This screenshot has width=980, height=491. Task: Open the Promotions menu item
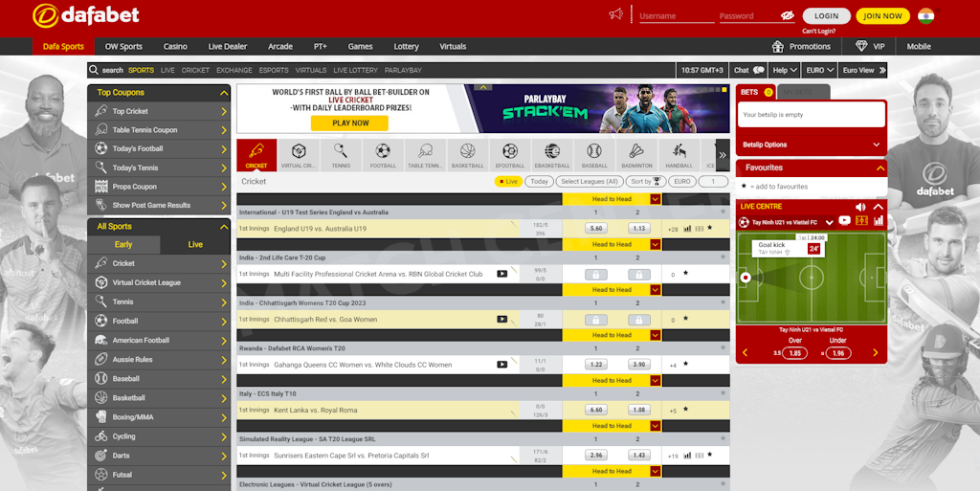(802, 46)
